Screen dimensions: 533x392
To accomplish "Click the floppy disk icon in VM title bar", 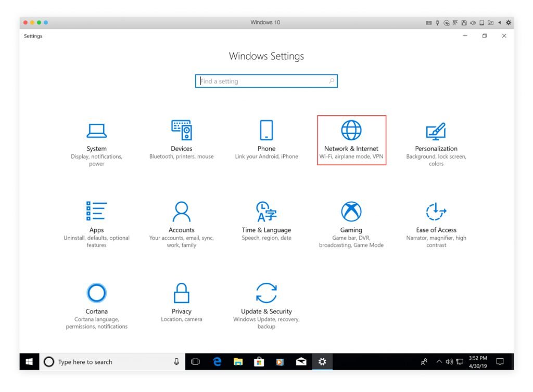I will tap(464, 23).
